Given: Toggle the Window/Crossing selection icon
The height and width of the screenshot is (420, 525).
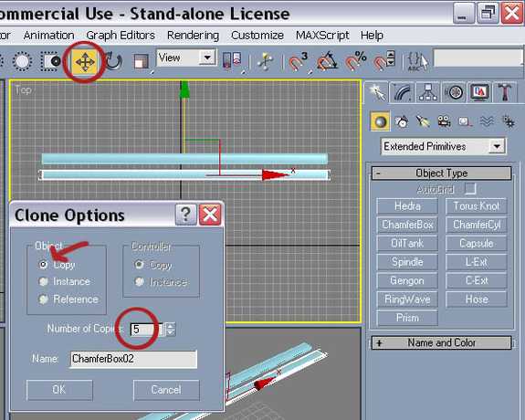Looking at the screenshot, I should tap(50, 61).
